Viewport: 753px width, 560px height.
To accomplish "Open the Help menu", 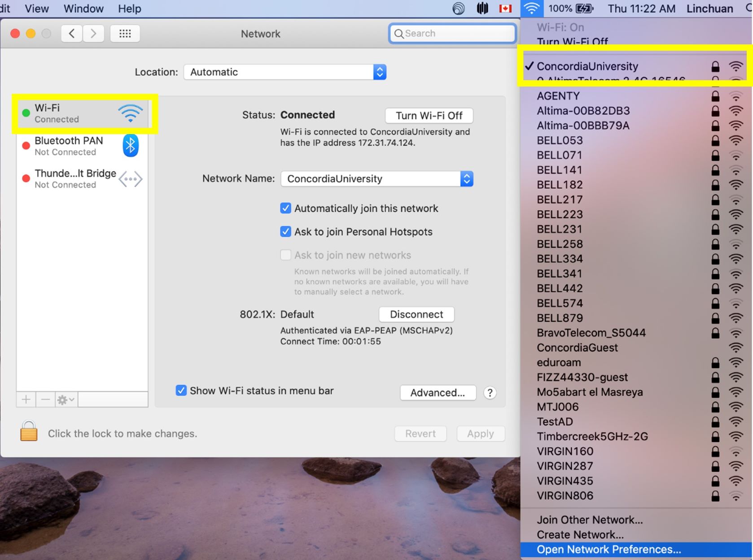I will 130,9.
